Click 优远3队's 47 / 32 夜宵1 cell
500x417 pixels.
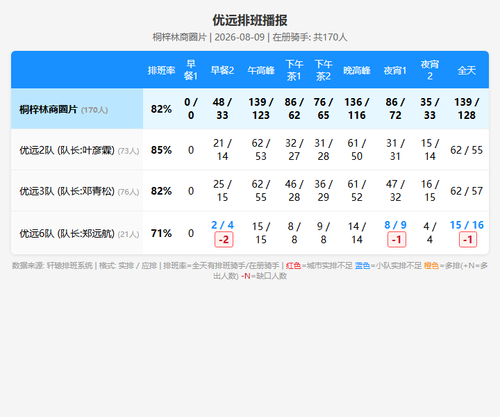pos(395,191)
